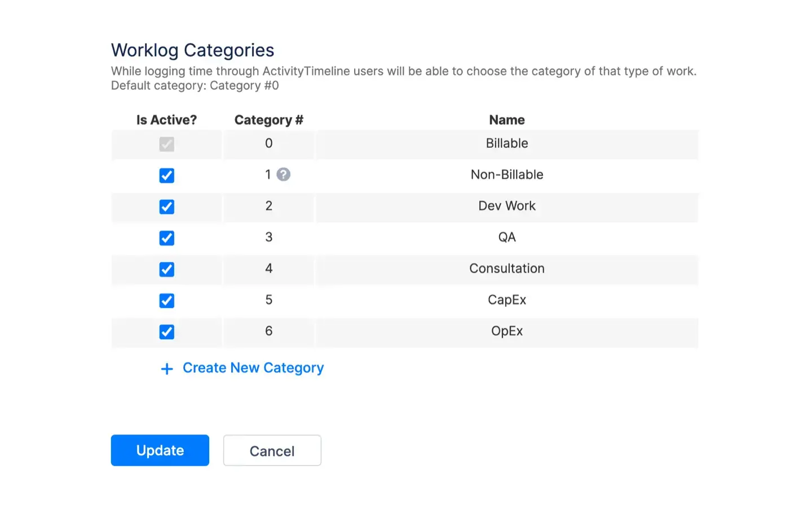
Task: Click the Category # column header
Action: tap(268, 120)
